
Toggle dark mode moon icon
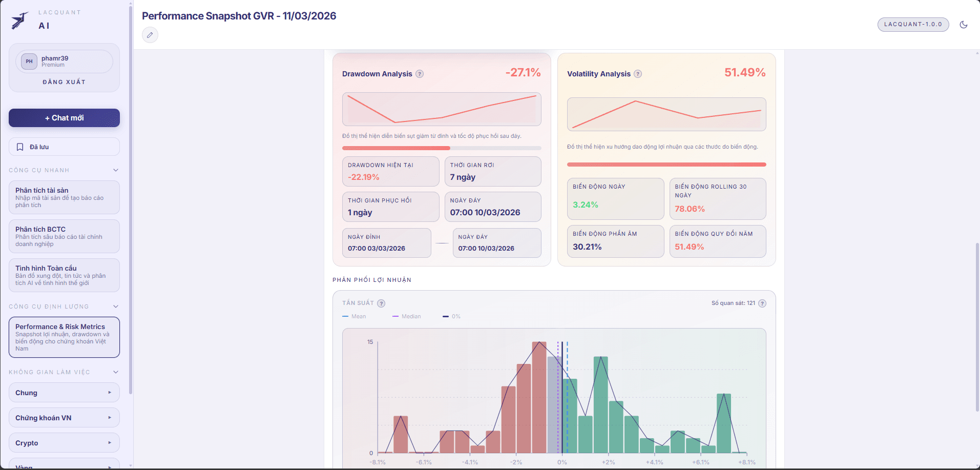point(963,25)
